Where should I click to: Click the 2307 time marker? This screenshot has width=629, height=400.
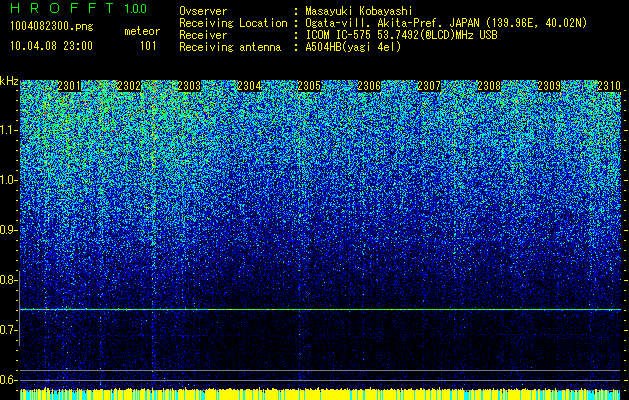click(x=429, y=86)
